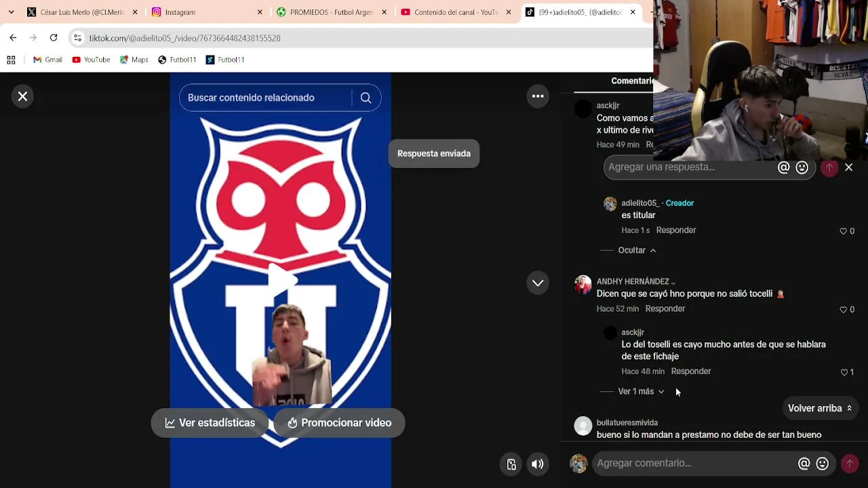
Task: Expand replies with "Ver 1 más"
Action: coord(641,391)
